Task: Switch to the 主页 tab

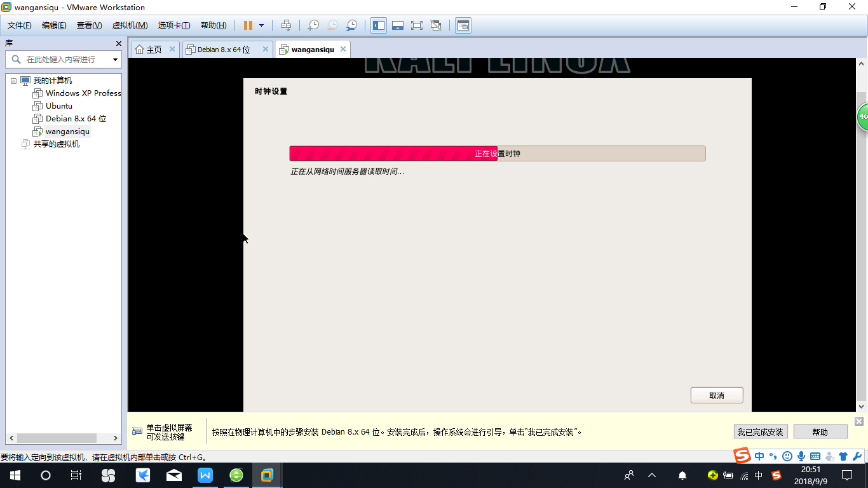Action: pyautogui.click(x=154, y=50)
